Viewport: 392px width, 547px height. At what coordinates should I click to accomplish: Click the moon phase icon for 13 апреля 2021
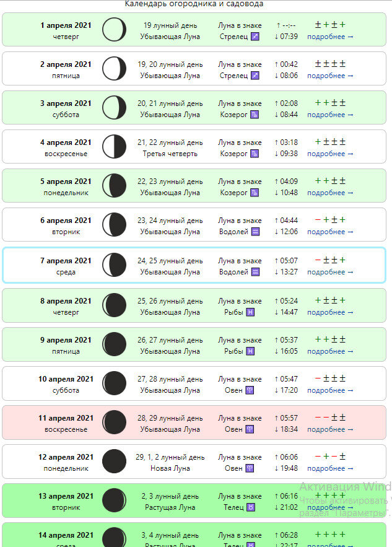point(114,501)
